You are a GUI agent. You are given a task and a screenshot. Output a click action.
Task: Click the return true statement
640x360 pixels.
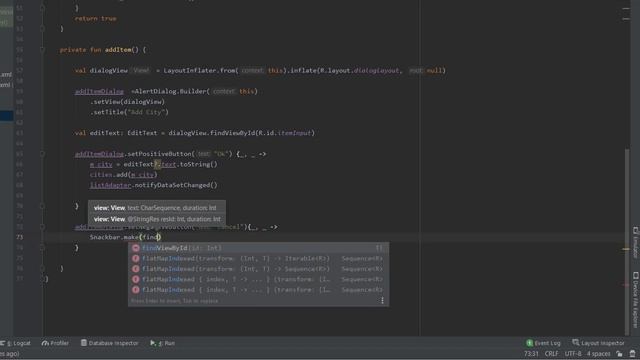(96, 18)
